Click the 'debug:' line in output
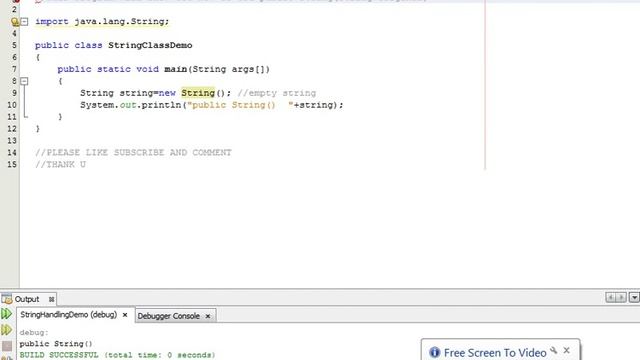This screenshot has width=640, height=360. pyautogui.click(x=34, y=333)
